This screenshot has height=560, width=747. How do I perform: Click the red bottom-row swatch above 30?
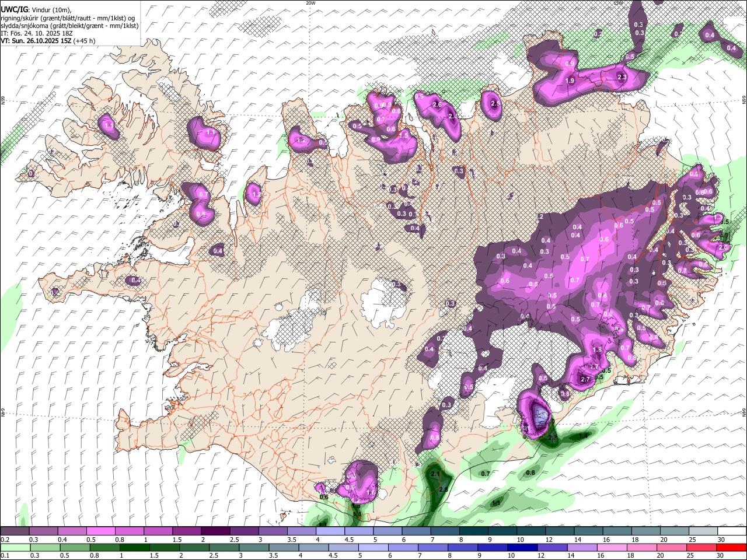[730, 547]
